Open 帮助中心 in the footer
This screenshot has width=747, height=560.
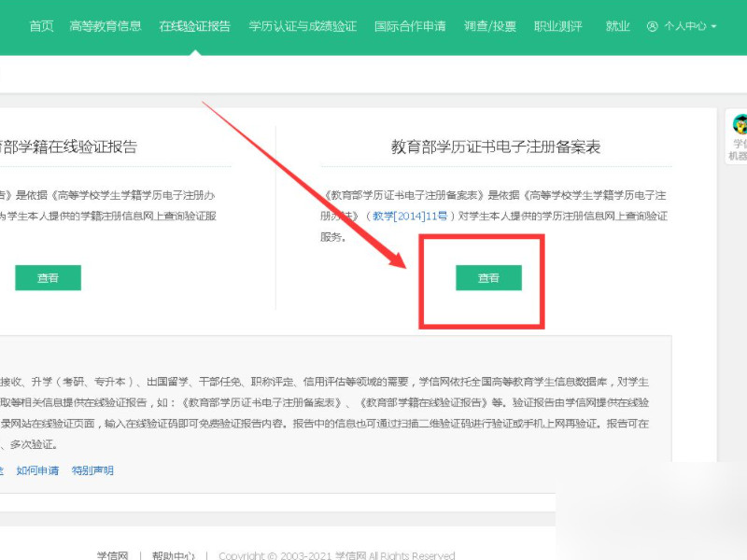pyautogui.click(x=172, y=553)
